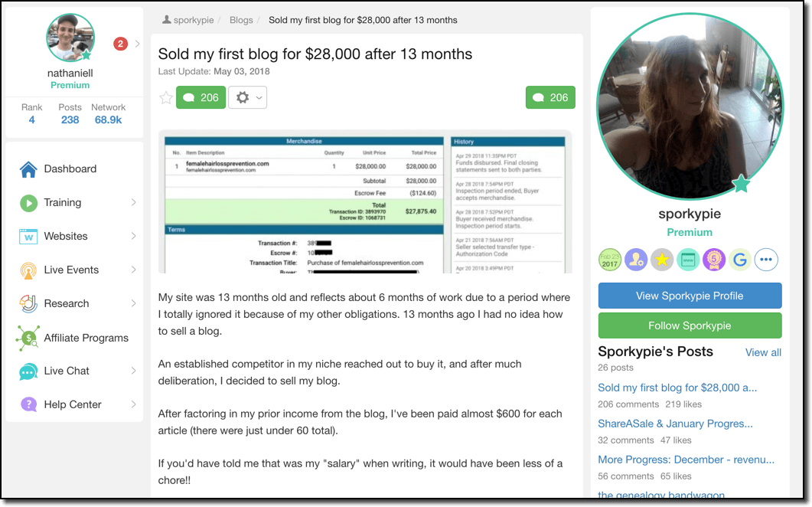This screenshot has height=507, width=812.
Task: Show more badges with the ellipsis icon
Action: (x=766, y=260)
